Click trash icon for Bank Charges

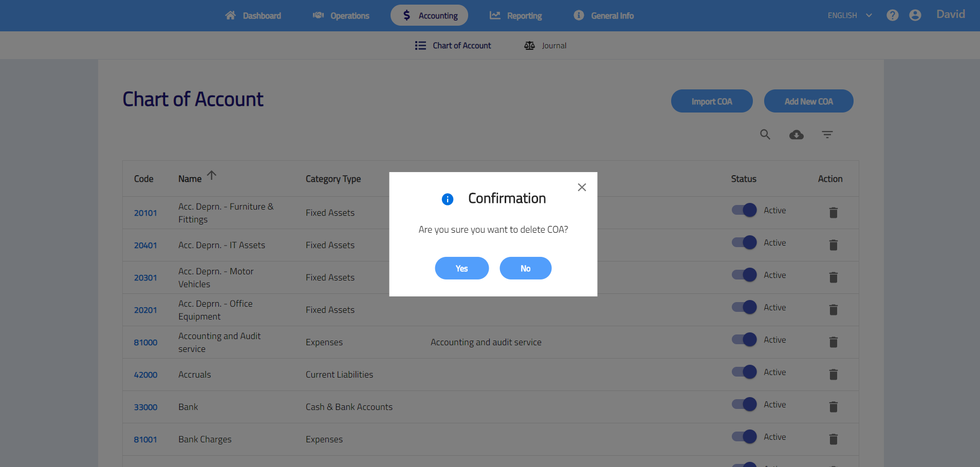click(833, 439)
